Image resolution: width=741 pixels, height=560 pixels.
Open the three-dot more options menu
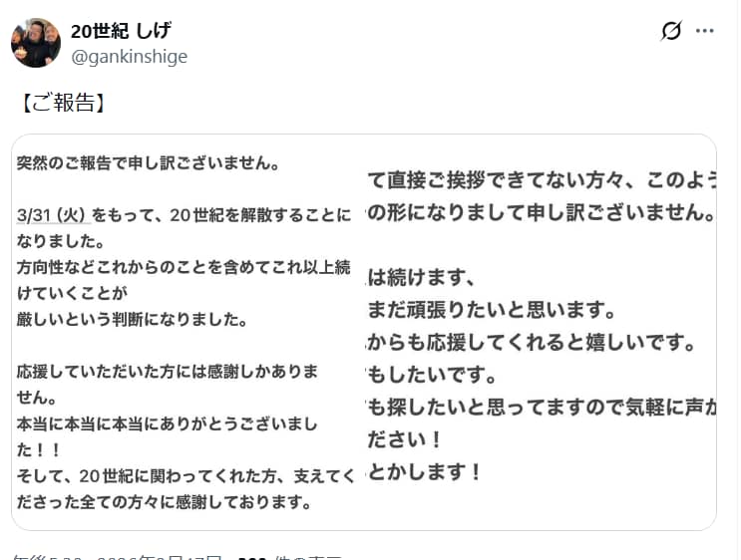705,31
